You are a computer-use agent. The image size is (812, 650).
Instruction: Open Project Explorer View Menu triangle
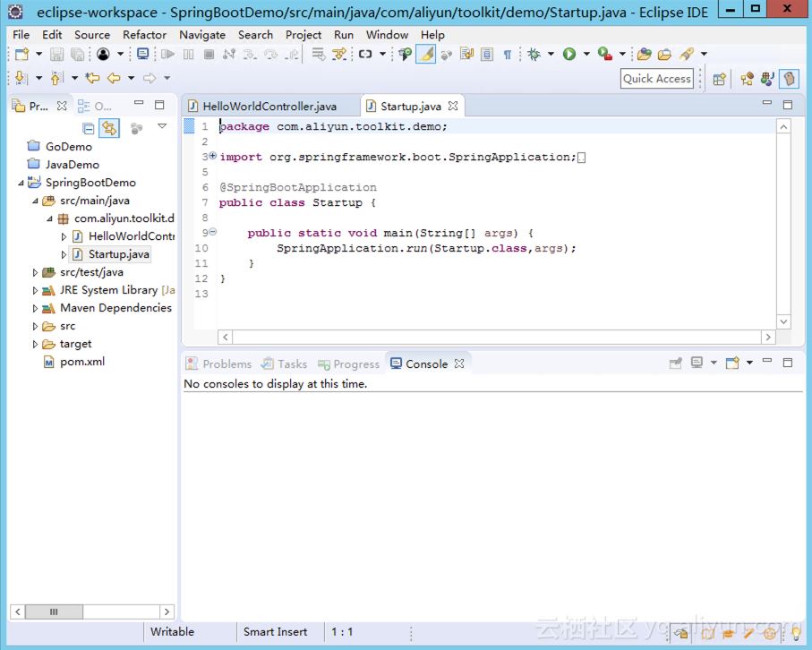161,126
